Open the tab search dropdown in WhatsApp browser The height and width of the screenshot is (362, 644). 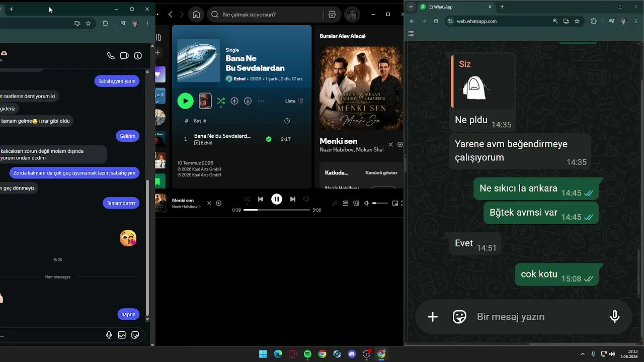point(411,7)
